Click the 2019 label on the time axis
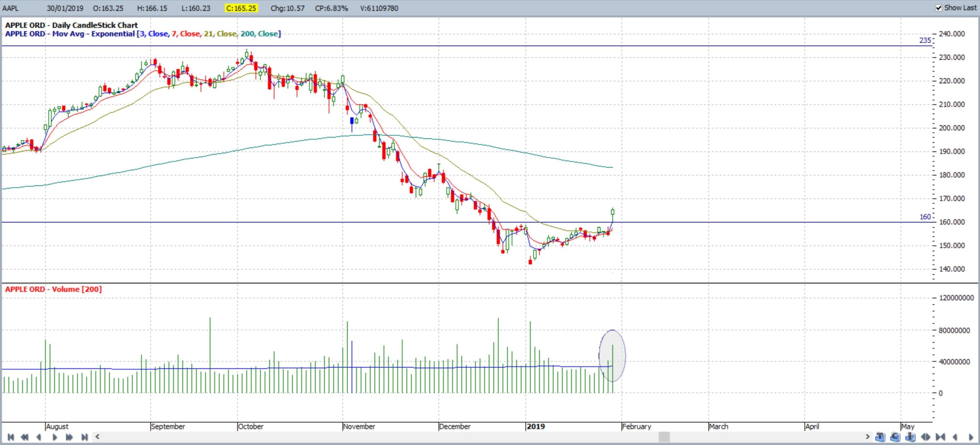This screenshot has height=445, width=980. (x=536, y=426)
